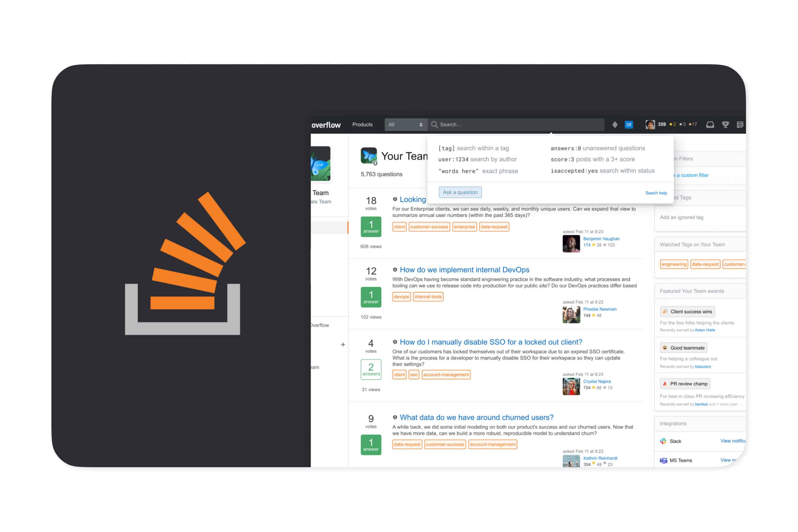Select engineering watched tag

coord(674,264)
